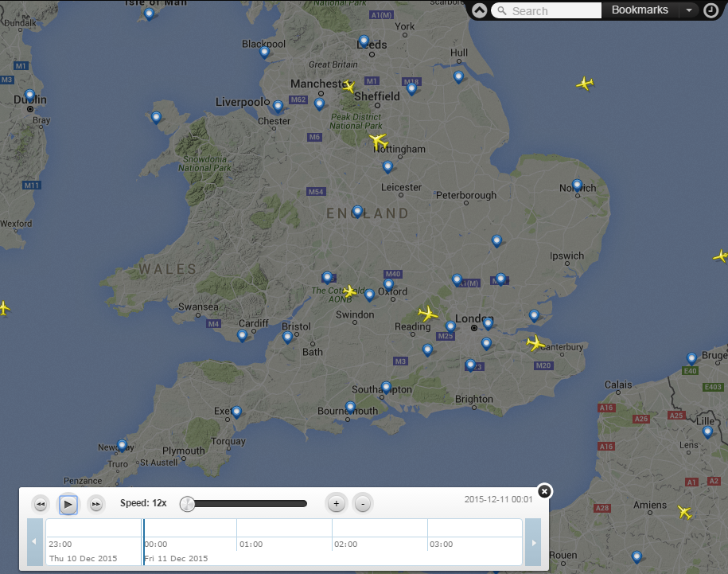The height and width of the screenshot is (574, 728).
Task: Open the Bookmarks dropdown arrow
Action: [x=688, y=10]
